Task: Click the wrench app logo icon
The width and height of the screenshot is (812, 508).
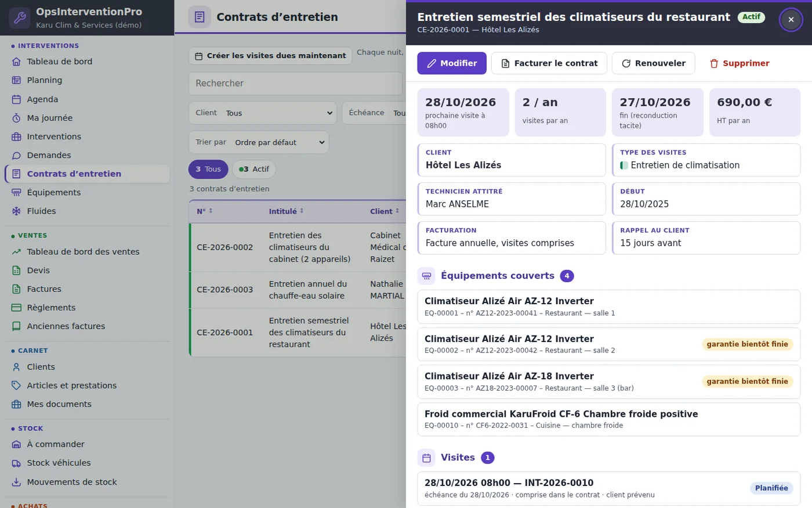Action: (x=20, y=18)
